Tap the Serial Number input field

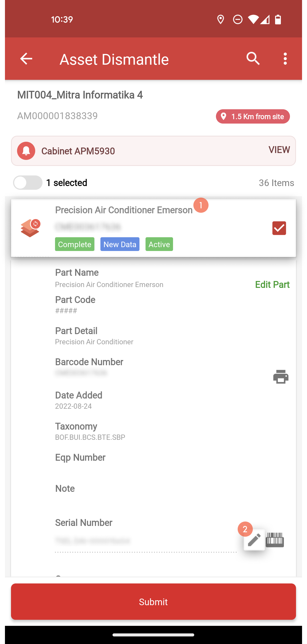click(146, 541)
